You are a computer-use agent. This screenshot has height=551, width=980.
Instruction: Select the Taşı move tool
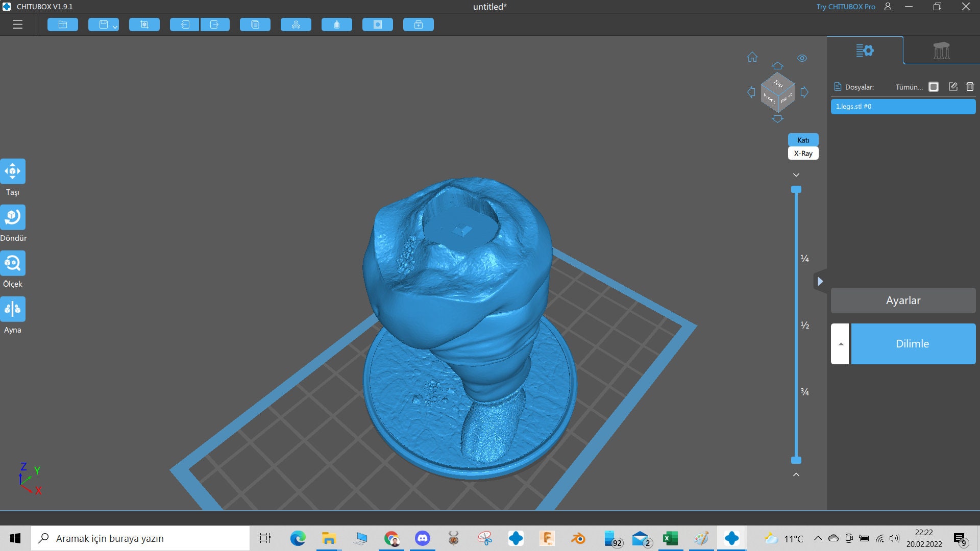[x=13, y=171]
